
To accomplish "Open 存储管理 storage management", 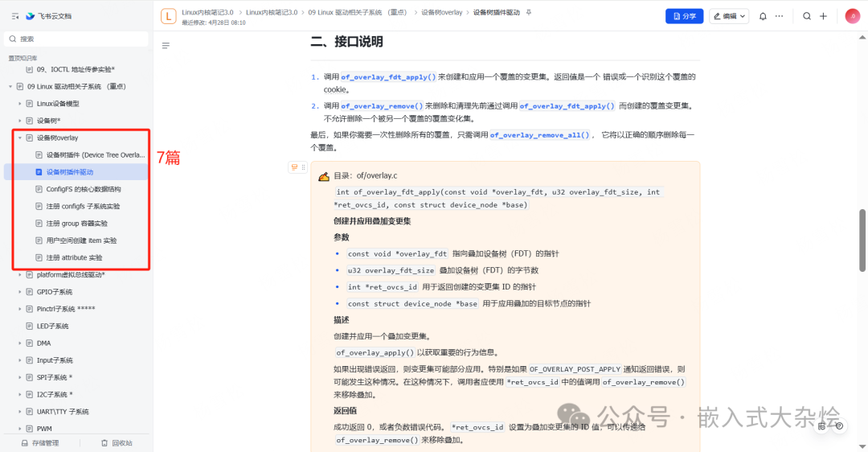I will [x=40, y=443].
